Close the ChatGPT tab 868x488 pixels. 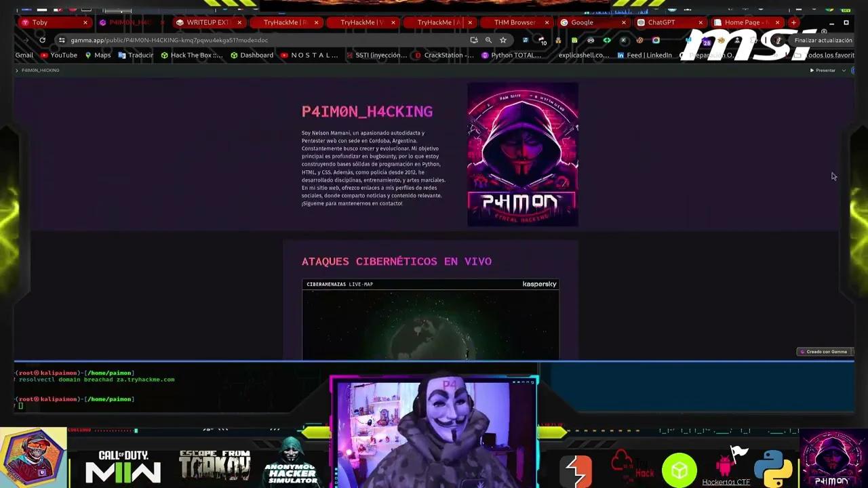pos(701,22)
